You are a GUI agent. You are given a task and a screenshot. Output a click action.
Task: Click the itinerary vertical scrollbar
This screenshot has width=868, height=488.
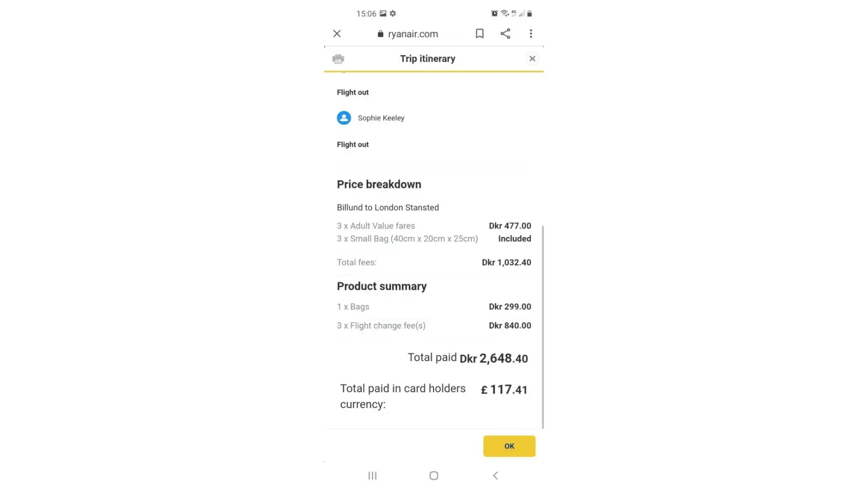(x=542, y=327)
